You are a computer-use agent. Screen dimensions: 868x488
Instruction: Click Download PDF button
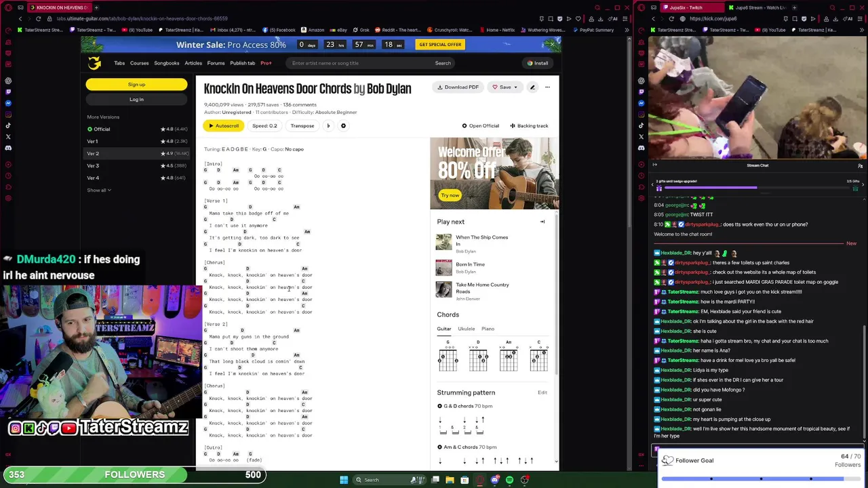pyautogui.click(x=458, y=87)
